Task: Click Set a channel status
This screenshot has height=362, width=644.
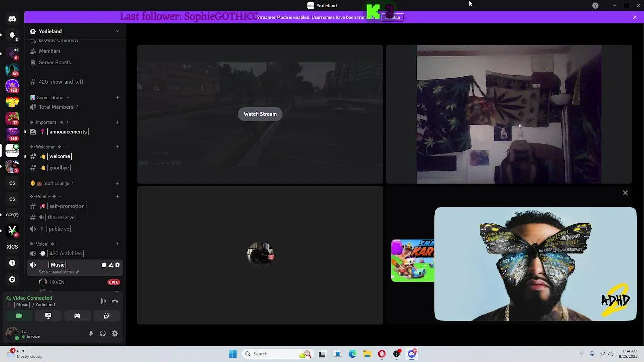Action: point(58,272)
